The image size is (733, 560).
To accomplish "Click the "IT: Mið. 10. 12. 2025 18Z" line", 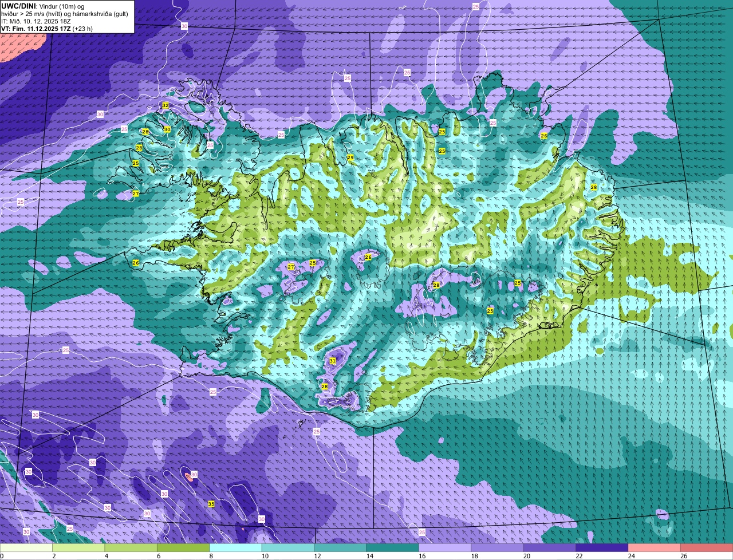I will pos(36,21).
